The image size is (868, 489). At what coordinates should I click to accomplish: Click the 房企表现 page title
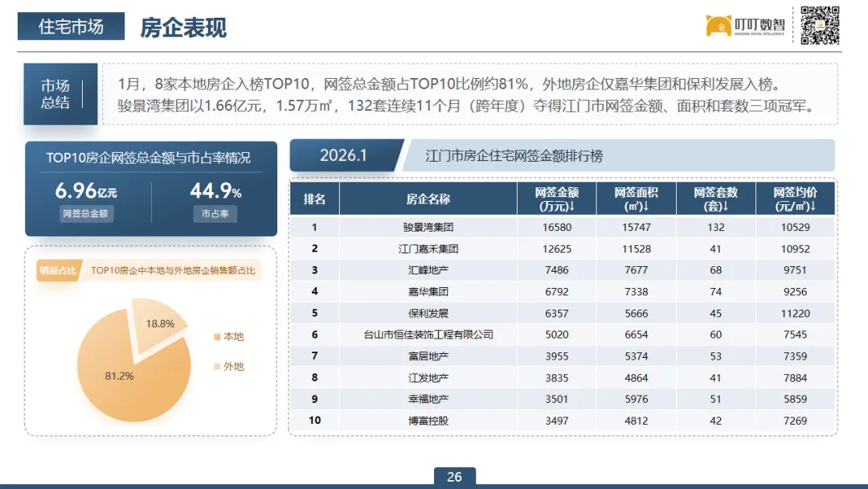click(183, 27)
